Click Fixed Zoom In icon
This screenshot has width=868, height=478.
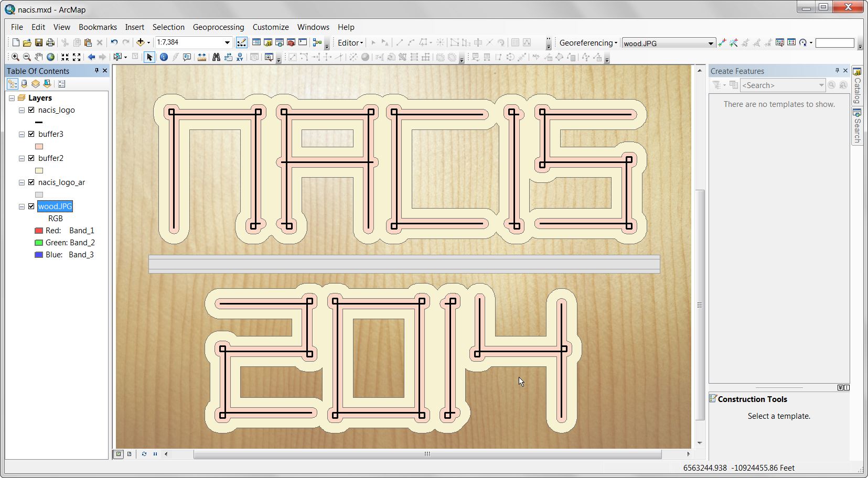[65, 57]
